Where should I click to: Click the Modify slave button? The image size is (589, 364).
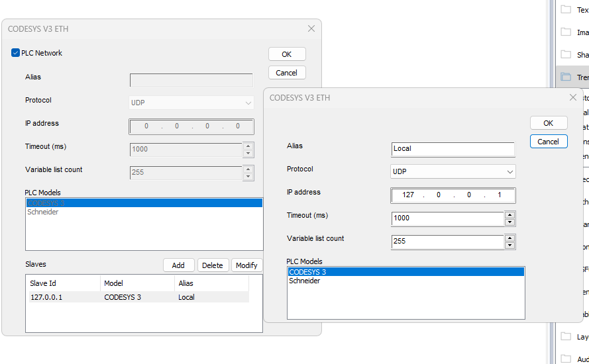coord(246,265)
